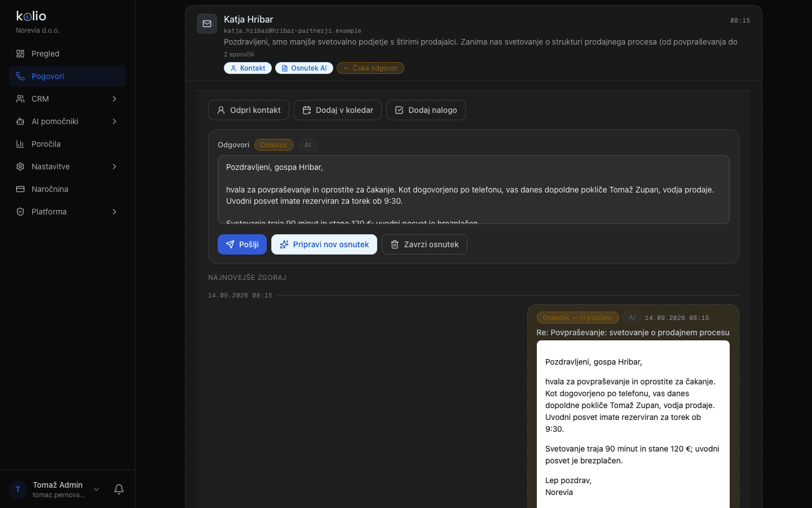Discard the draft with Zavrzi osnutek
Image resolution: width=812 pixels, height=508 pixels.
click(x=425, y=244)
